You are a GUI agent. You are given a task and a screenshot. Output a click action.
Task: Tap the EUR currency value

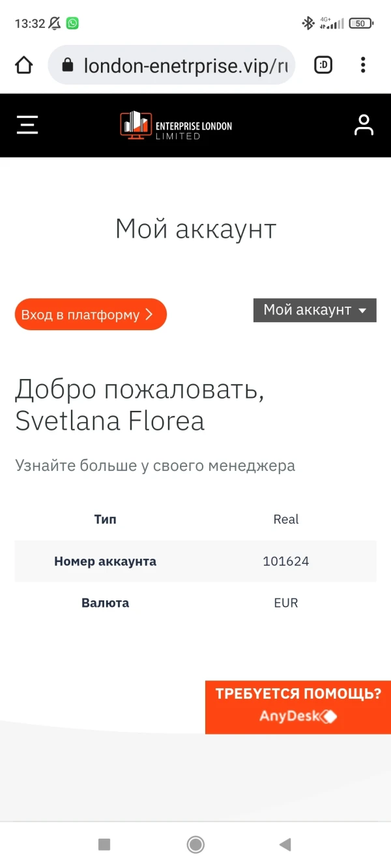pyautogui.click(x=285, y=603)
